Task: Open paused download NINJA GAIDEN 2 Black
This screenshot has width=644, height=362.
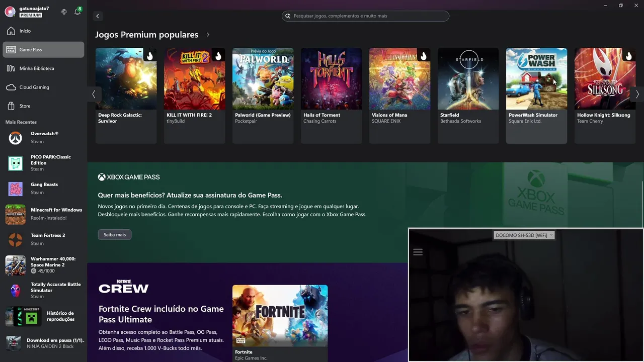Action: pos(44,343)
